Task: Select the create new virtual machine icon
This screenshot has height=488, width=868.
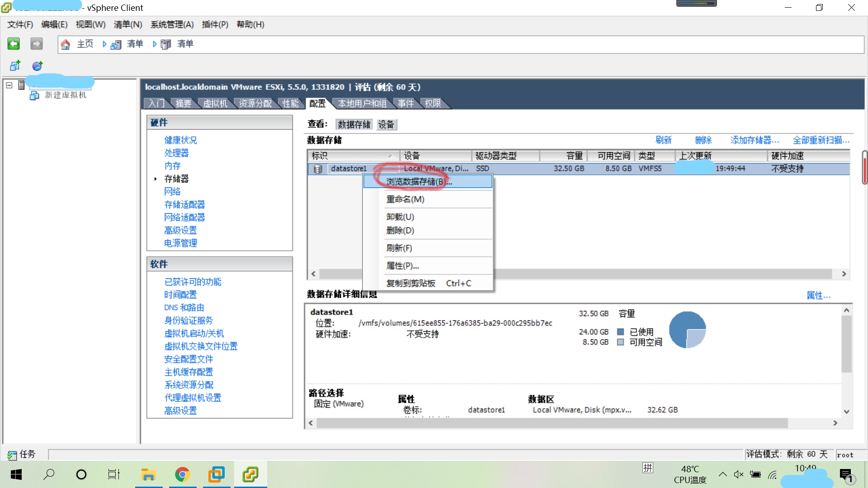Action: click(x=15, y=66)
